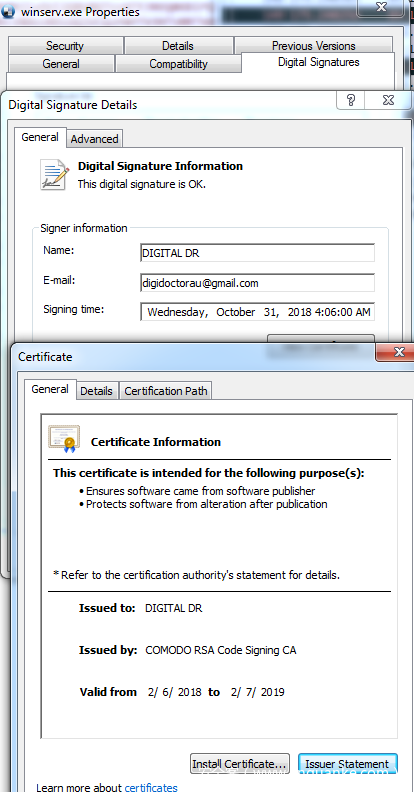Open the Compatibility tab
414x792 pixels.
pyautogui.click(x=178, y=64)
